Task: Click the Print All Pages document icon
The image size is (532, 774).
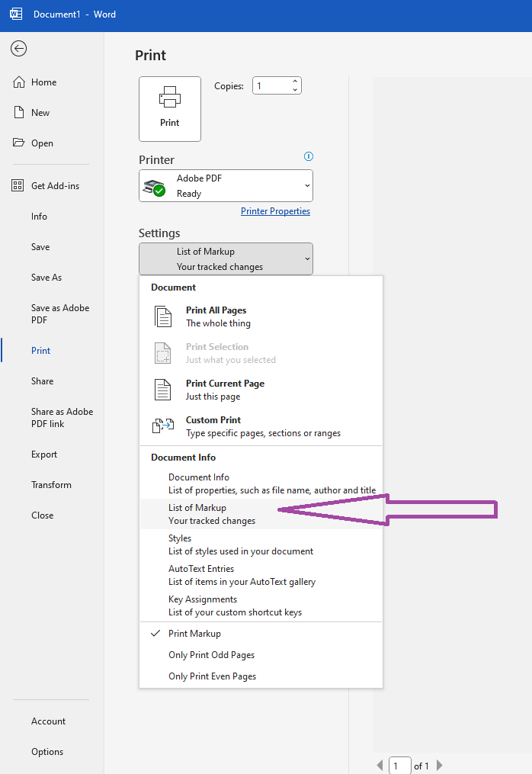Action: 163,317
